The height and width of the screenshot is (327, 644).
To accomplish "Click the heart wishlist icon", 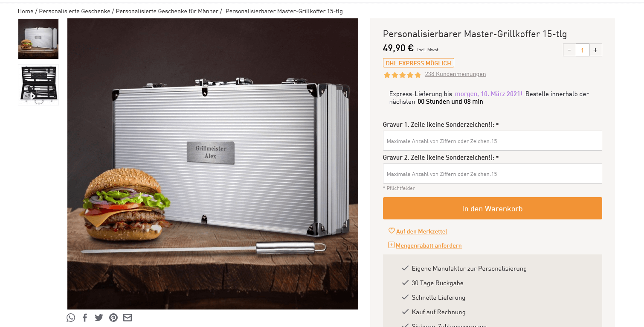I will click(392, 231).
